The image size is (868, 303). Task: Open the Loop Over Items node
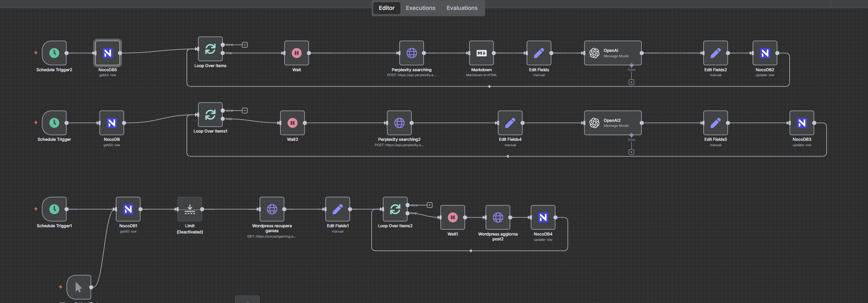pos(210,49)
